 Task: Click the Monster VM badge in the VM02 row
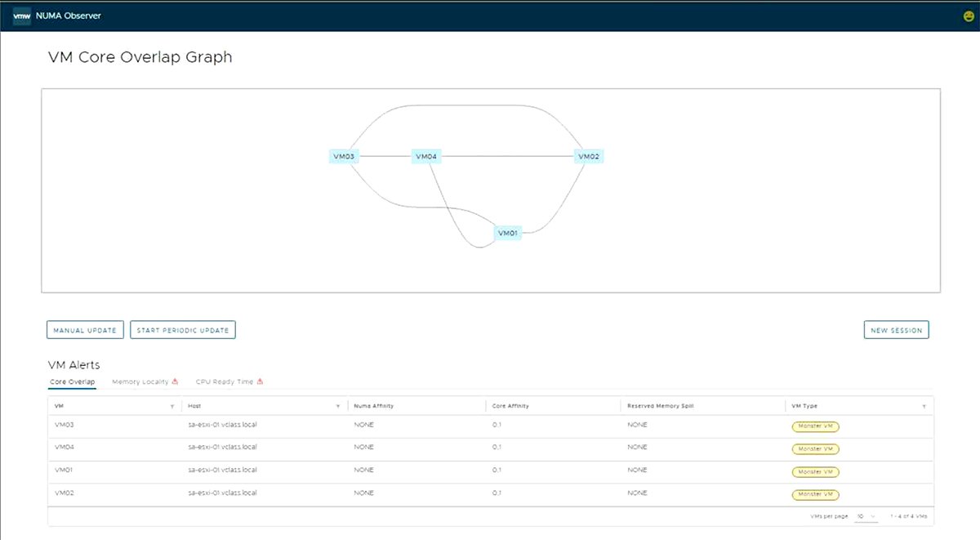click(x=814, y=494)
